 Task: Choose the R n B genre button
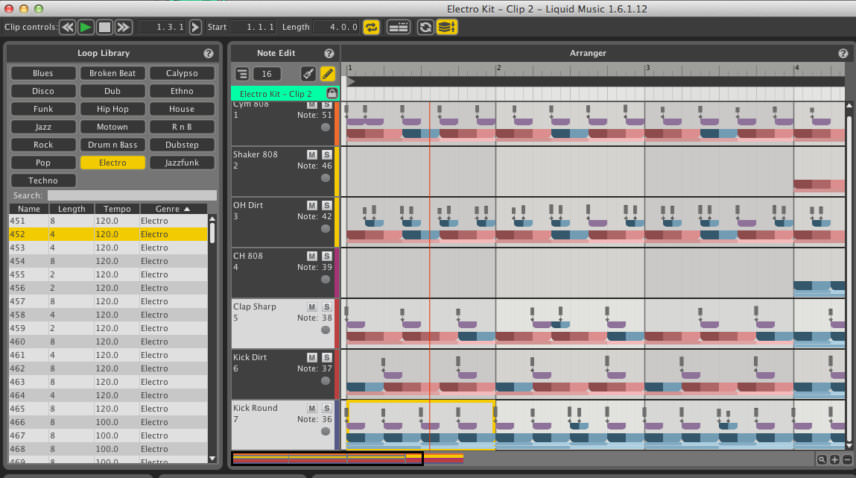[x=182, y=127]
